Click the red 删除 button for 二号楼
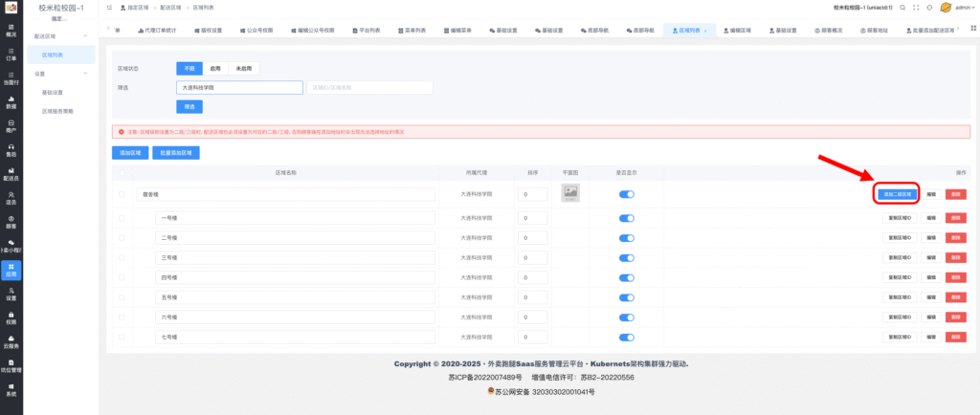This screenshot has width=980, height=415. [x=956, y=238]
